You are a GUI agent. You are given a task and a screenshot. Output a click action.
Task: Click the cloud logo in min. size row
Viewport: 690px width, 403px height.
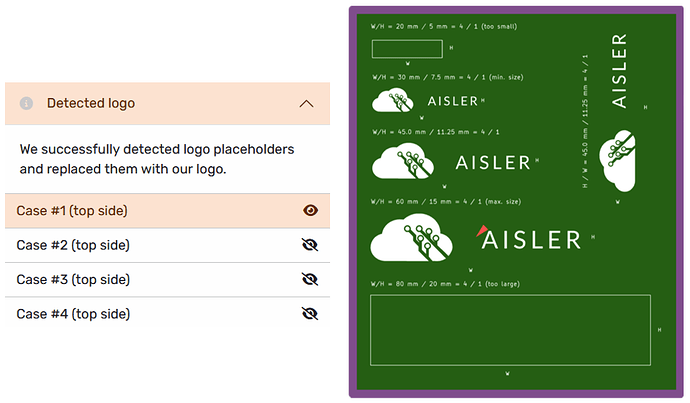(393, 100)
